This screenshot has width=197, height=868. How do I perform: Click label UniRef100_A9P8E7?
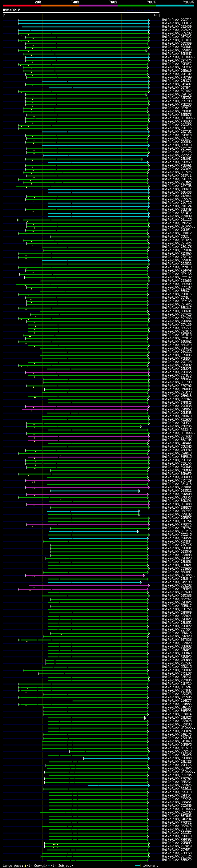[x=177, y=64]
